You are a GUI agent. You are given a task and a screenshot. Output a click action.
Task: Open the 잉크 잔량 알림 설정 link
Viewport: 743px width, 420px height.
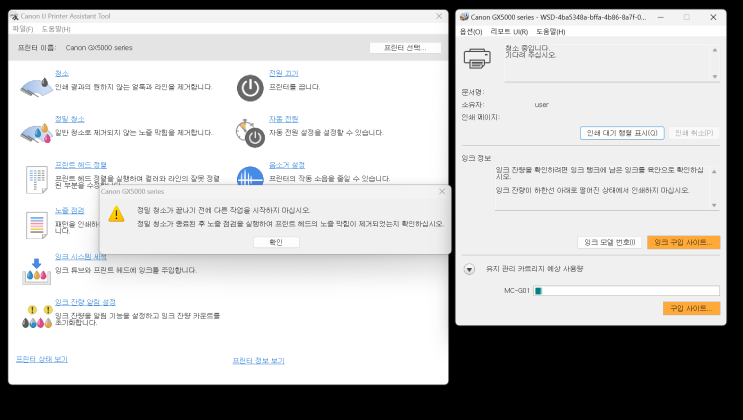coord(85,302)
